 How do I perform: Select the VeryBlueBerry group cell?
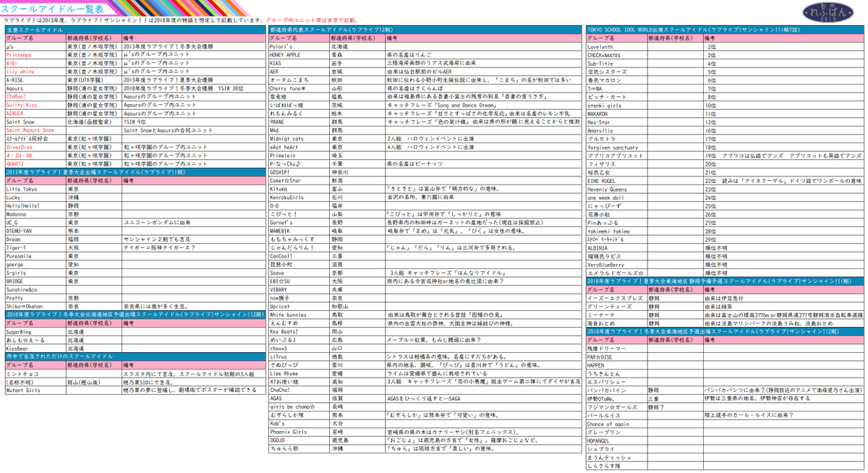pyautogui.click(x=616, y=264)
